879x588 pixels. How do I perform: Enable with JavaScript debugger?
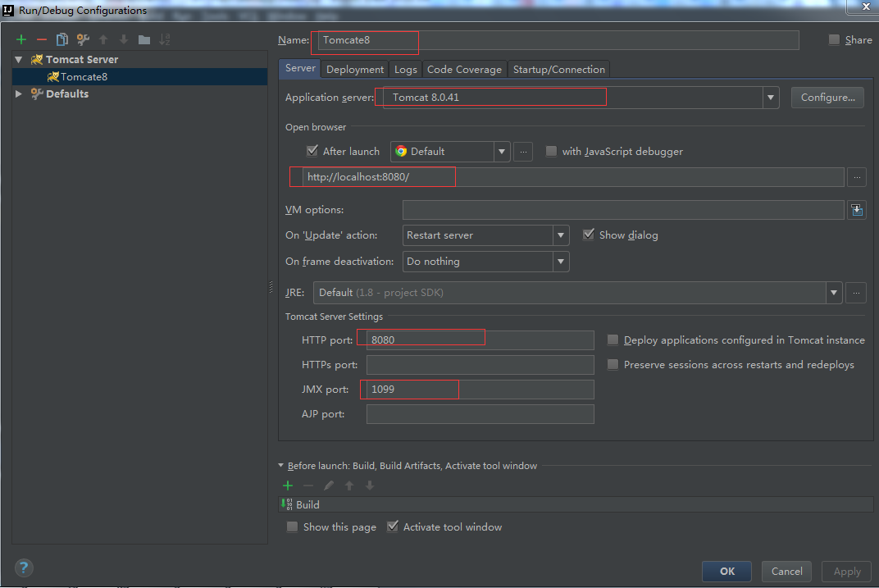pos(551,152)
